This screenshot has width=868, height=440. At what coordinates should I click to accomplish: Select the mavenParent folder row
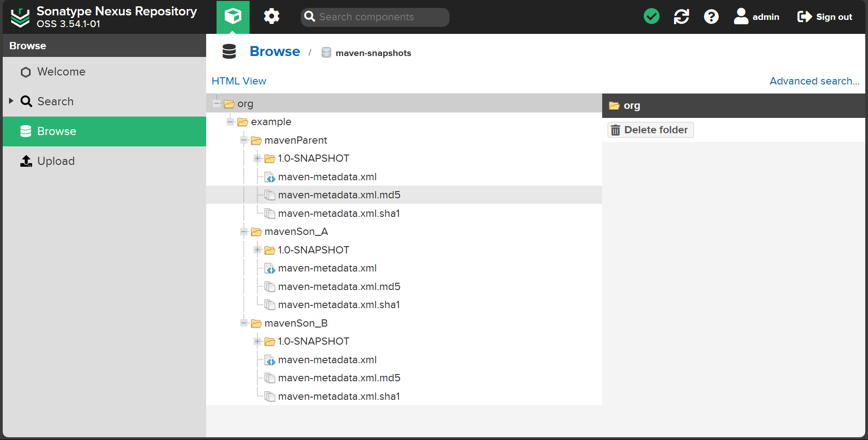[x=404, y=140]
